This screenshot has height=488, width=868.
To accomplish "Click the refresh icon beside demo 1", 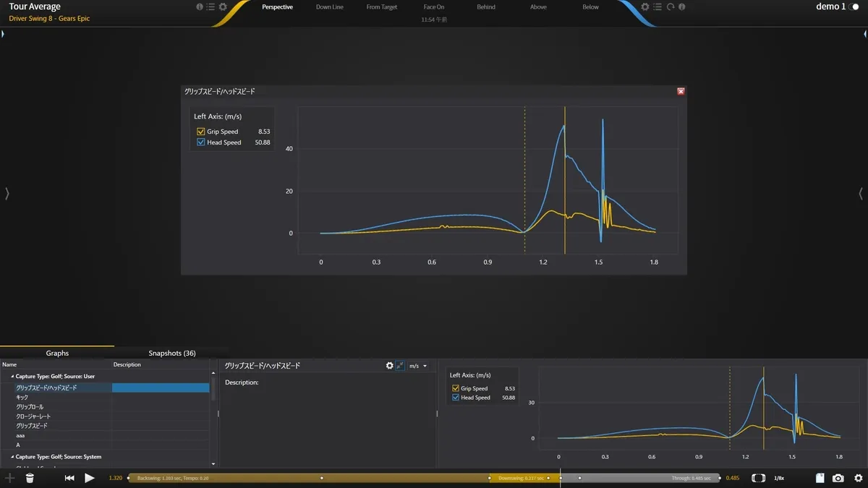I will coord(671,7).
